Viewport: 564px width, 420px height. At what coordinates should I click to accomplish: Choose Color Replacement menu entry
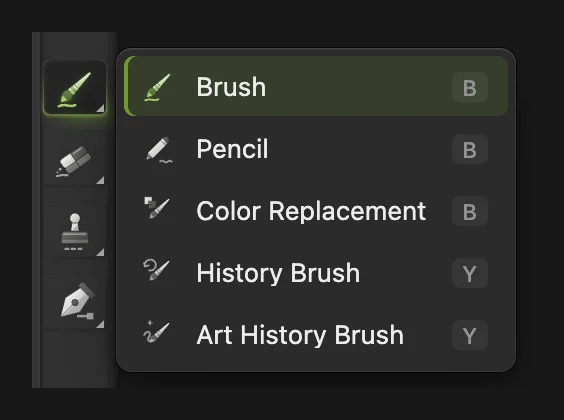pyautogui.click(x=316, y=211)
